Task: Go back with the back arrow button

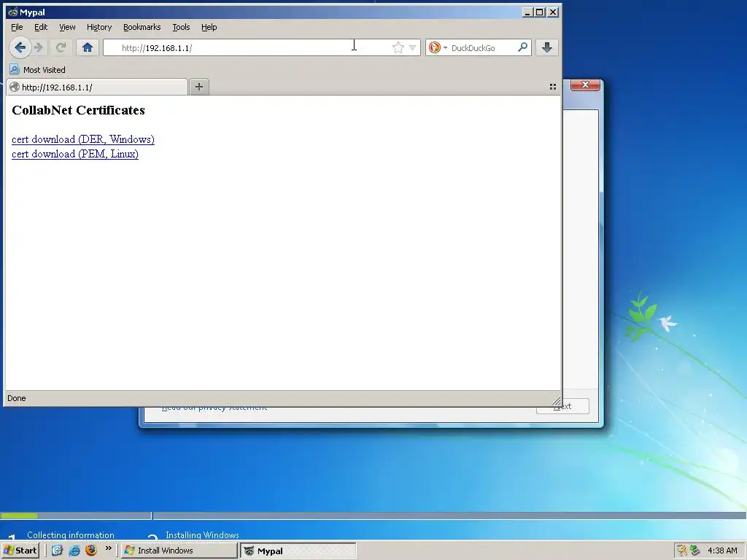Action: click(x=20, y=47)
